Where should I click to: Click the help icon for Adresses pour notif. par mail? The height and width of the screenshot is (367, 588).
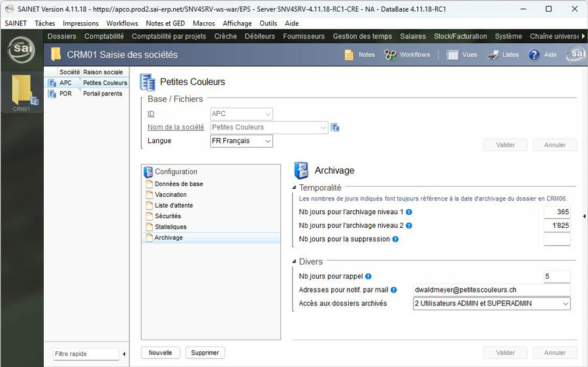click(393, 290)
